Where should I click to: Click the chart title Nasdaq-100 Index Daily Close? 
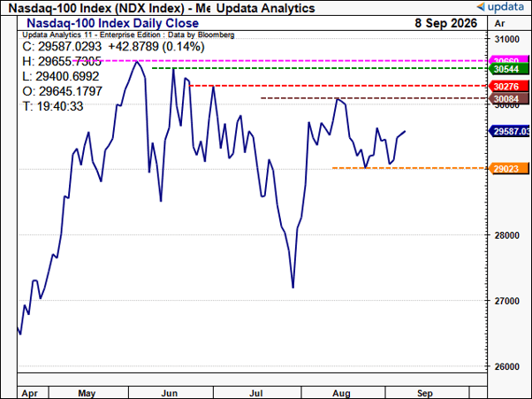point(112,23)
